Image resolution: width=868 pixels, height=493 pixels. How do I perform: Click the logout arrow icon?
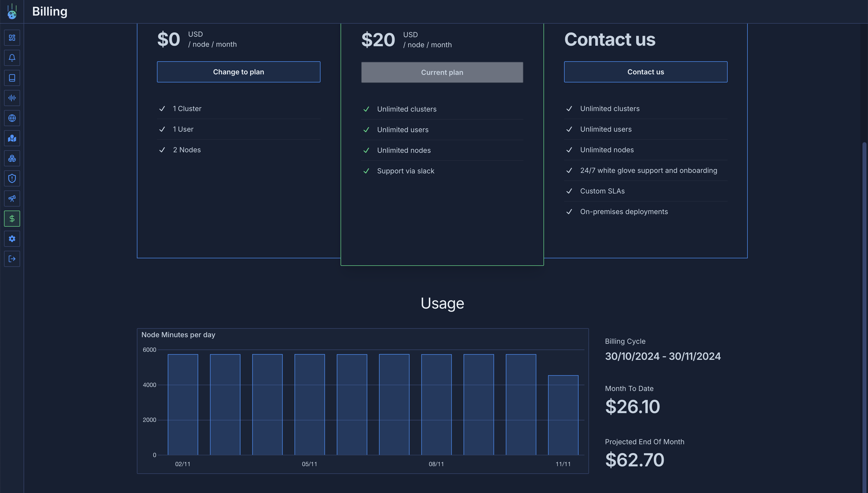(x=12, y=259)
